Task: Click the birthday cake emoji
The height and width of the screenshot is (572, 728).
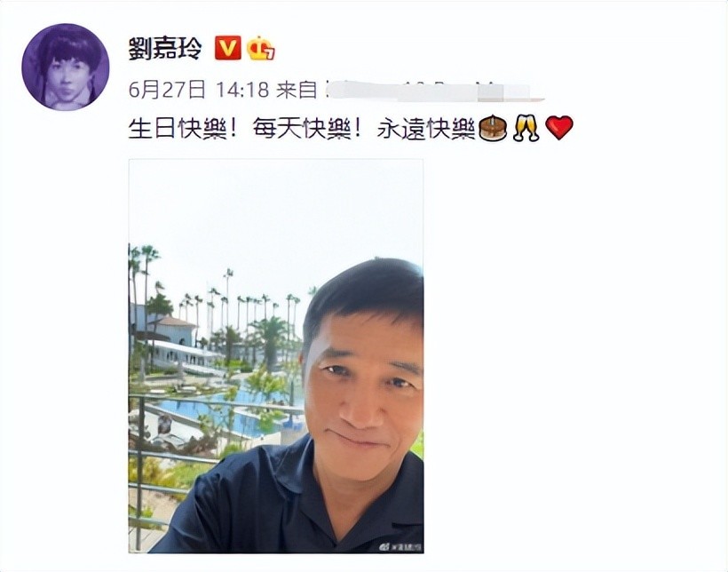Action: point(493,128)
